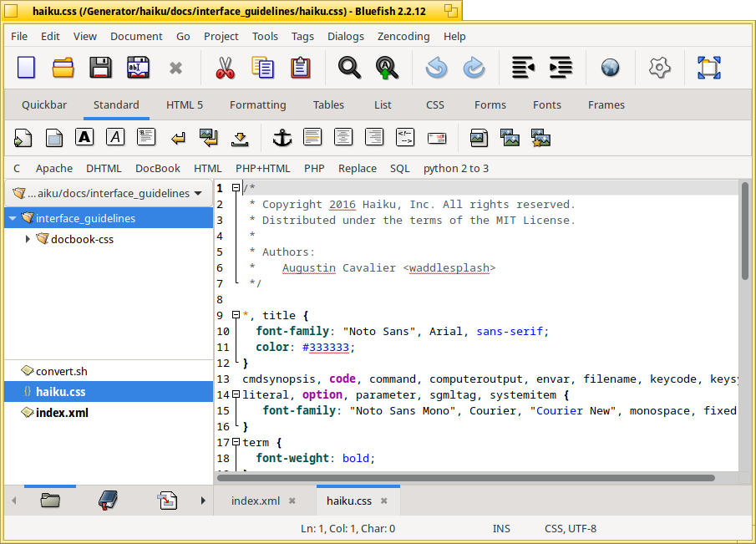Close the haiku.css document tab
Image resolution: width=756 pixels, height=544 pixels.
pyautogui.click(x=383, y=501)
